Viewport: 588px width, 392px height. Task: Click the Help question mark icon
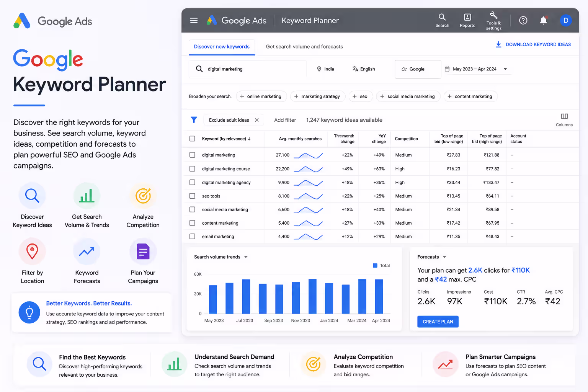tap(523, 21)
